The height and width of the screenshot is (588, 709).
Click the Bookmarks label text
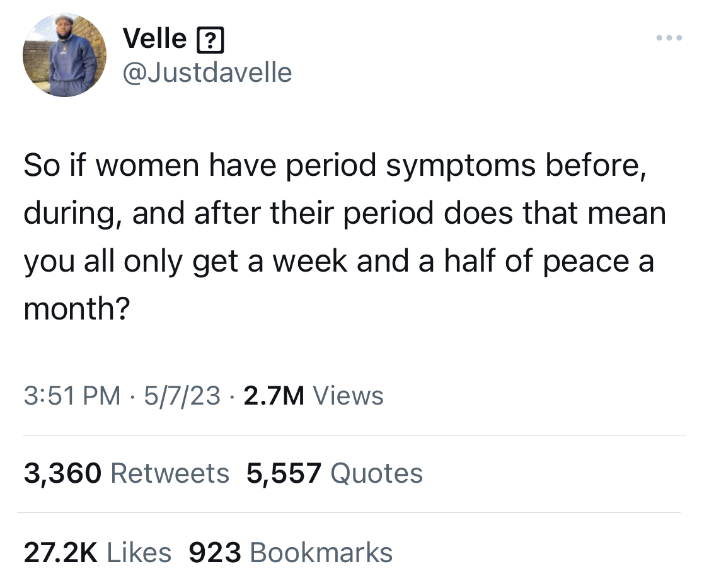321,552
